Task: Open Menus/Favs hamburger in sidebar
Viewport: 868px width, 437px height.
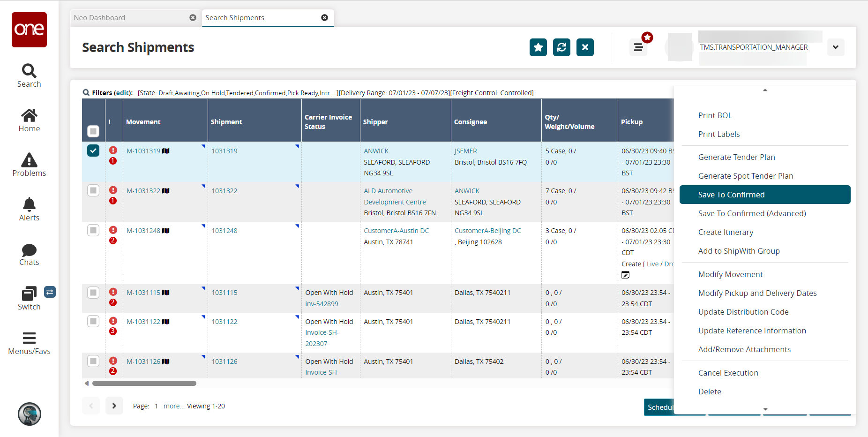Action: [29, 343]
